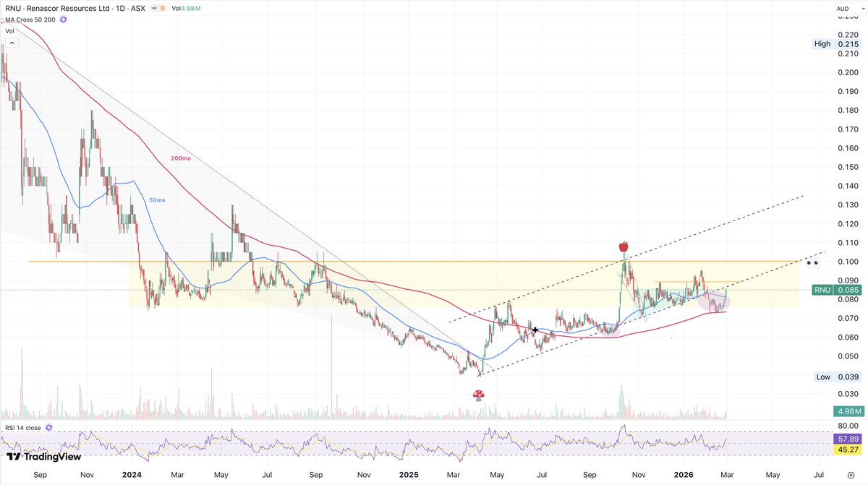Click the RSI 14 close legend label
Viewport: 868px width, 485px height.
23,428
